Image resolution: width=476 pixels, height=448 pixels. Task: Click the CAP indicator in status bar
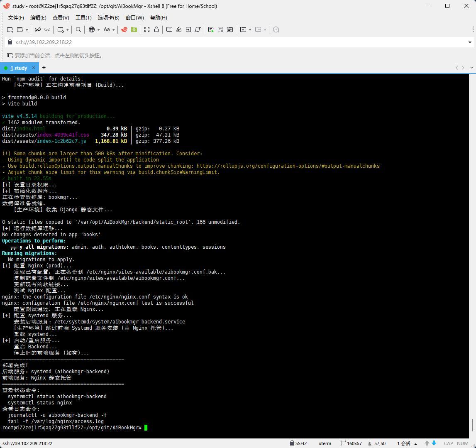pos(448,443)
